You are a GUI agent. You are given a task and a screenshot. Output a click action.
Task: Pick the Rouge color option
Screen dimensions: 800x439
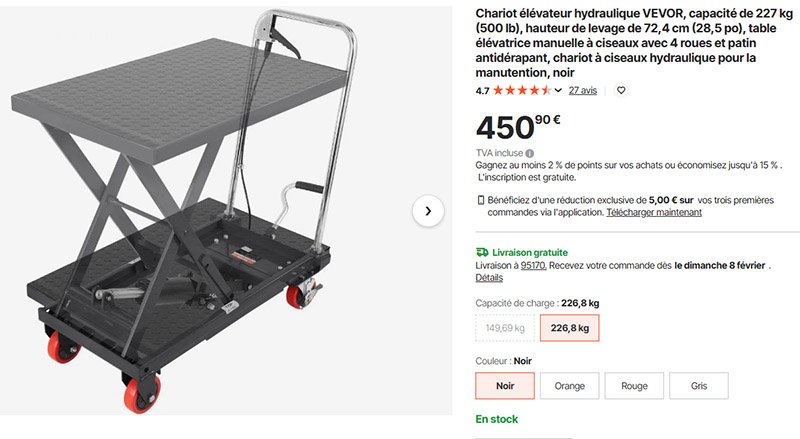634,386
